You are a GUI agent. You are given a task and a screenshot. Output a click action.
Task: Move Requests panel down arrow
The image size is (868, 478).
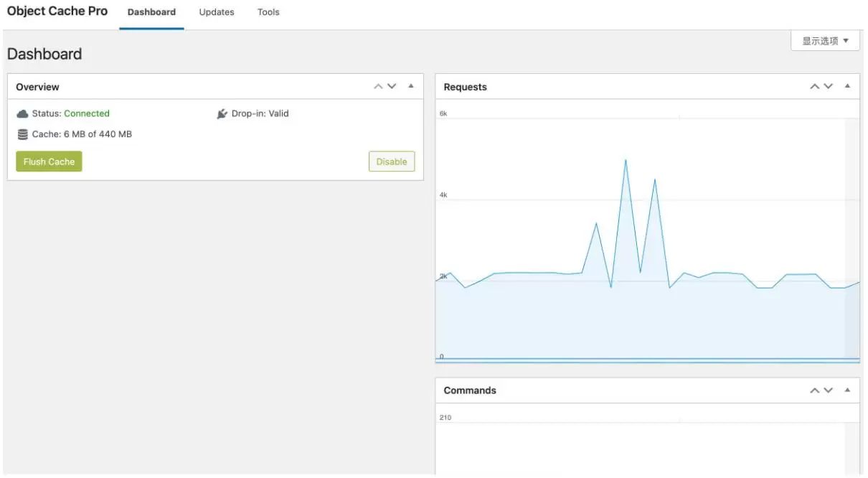click(x=828, y=86)
